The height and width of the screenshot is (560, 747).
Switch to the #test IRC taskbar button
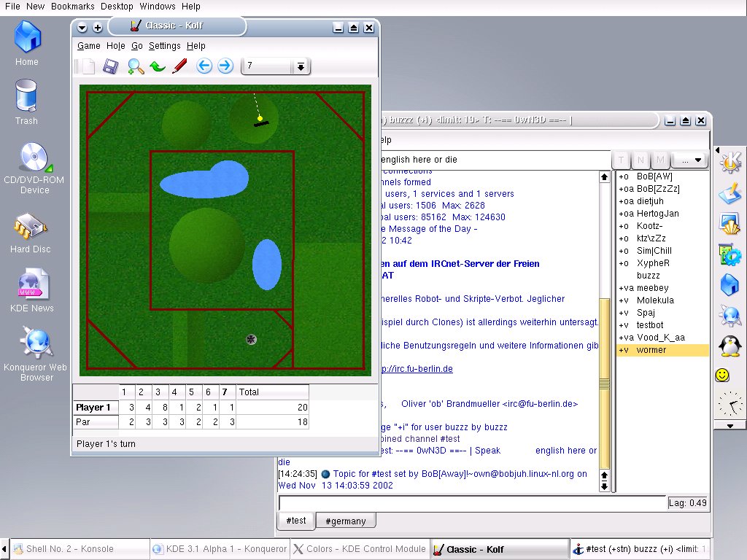pos(640,549)
